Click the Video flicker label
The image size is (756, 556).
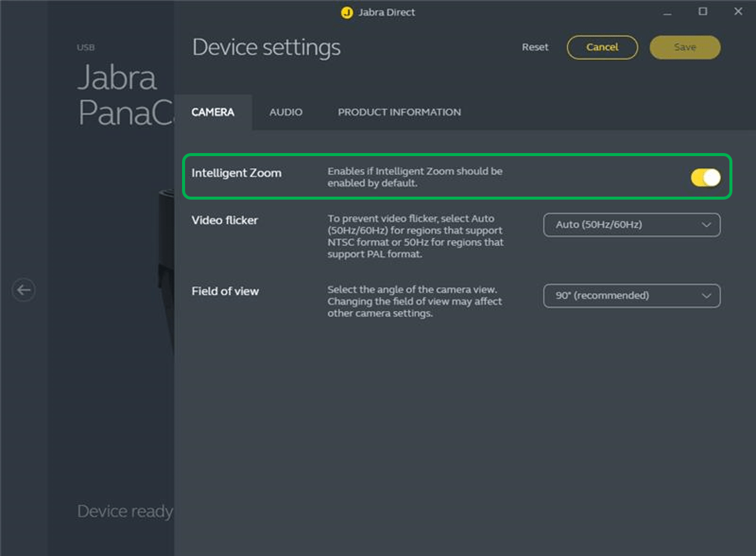tap(224, 220)
